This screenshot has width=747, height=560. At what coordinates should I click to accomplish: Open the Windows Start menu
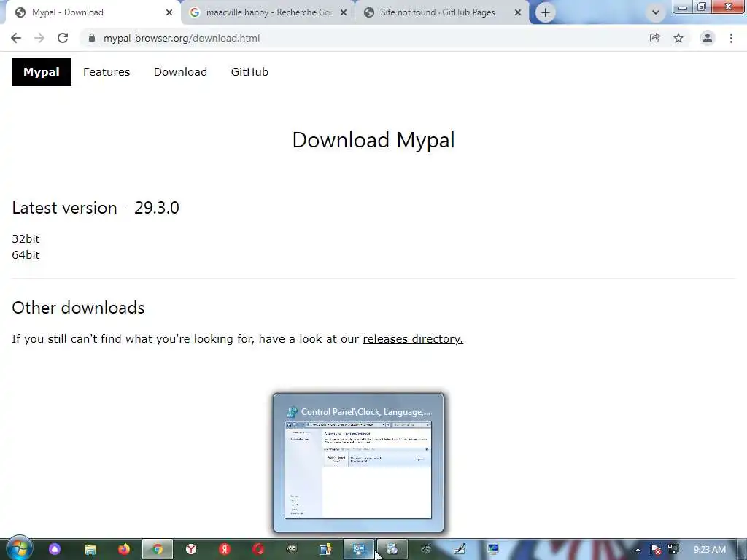click(19, 548)
